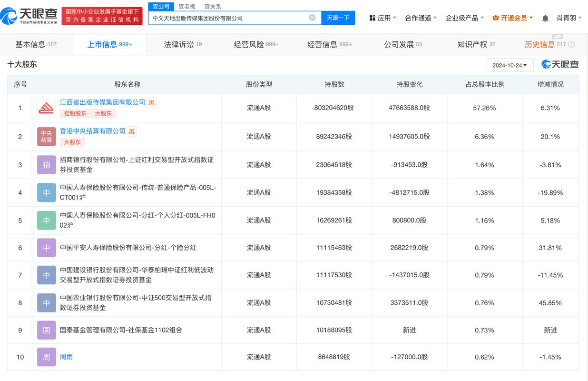Open the 经营风险 tab
588x381 pixels.
[x=256, y=44]
